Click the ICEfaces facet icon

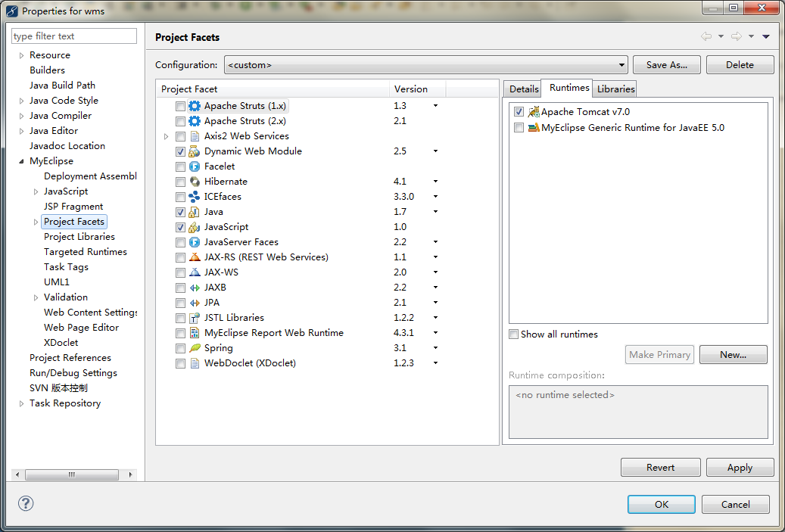(195, 197)
